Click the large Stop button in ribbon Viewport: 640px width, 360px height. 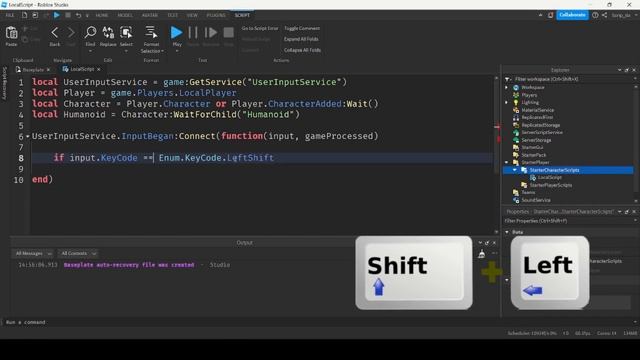pos(229,32)
